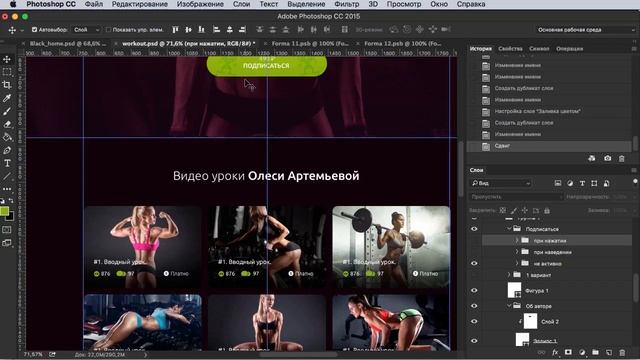The height and width of the screenshot is (360, 640).
Task: Swap foreground and background colors arrow
Action: click(11, 201)
